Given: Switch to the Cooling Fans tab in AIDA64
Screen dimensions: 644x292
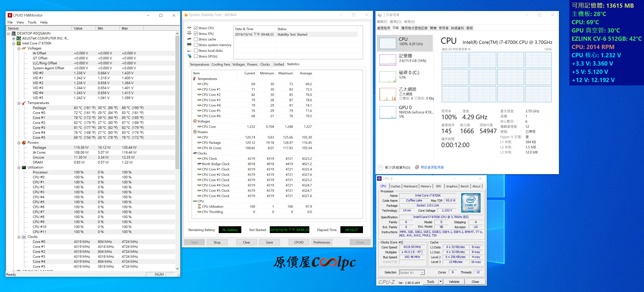Looking at the screenshot, I should point(221,64).
